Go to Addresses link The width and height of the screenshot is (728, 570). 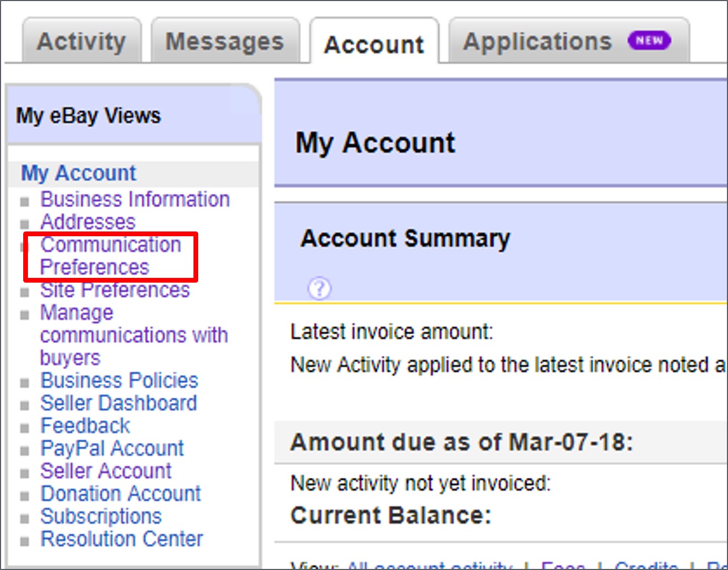(x=88, y=222)
